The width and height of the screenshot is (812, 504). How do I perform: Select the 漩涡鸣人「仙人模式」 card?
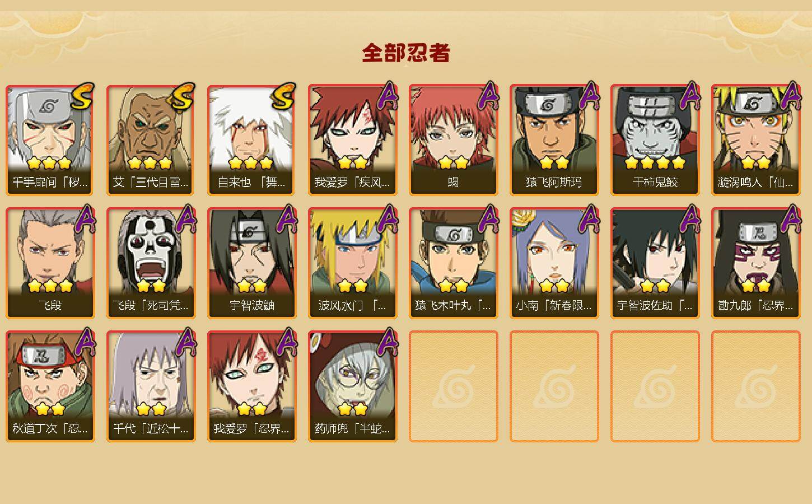pos(756,140)
